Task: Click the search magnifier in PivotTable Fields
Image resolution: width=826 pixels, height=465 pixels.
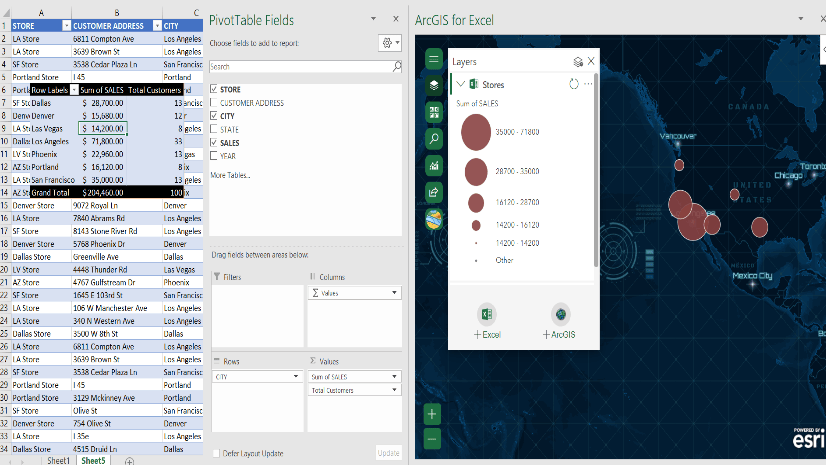Action: tap(397, 66)
